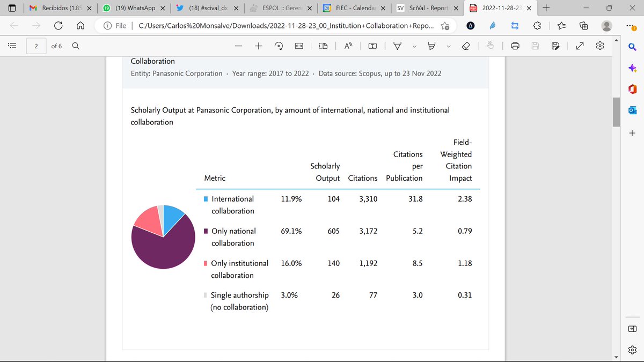Click the Save as icon
This screenshot has height=362, width=644.
point(555,46)
